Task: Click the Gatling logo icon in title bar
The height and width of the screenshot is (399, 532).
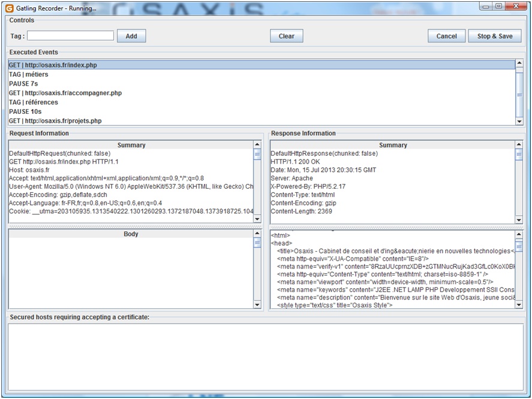Action: pyautogui.click(x=10, y=8)
